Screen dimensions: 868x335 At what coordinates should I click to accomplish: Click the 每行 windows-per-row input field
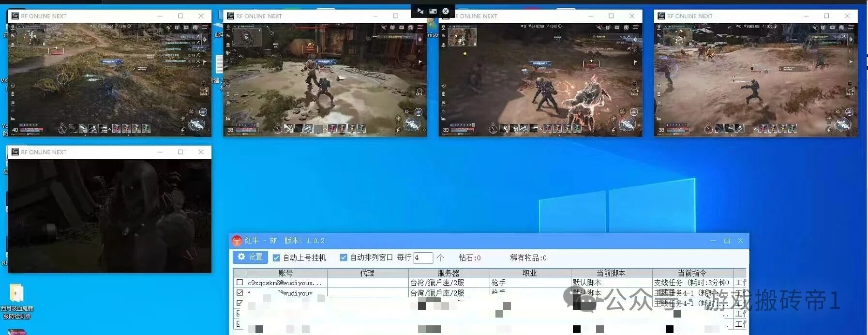[422, 258]
